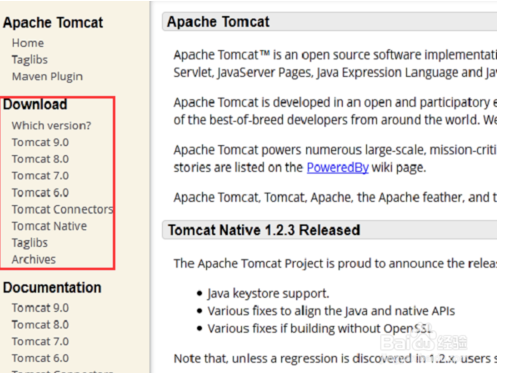511x373 pixels.
Task: Click 'Java keystore support.' bullet text
Action: 268,294
